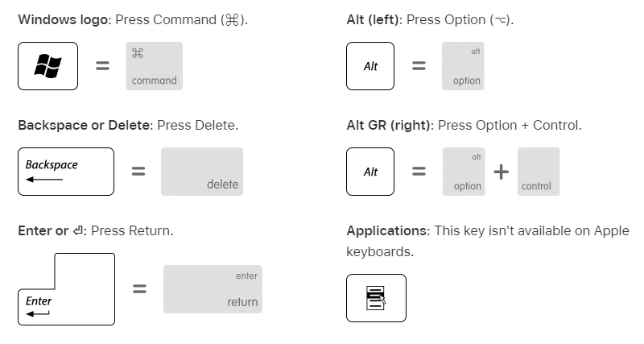Click the 'Alt (left)' heading text

pos(374,19)
